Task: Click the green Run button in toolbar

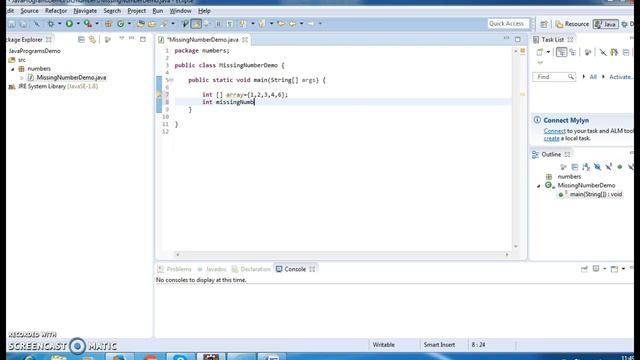Action: pos(69,24)
